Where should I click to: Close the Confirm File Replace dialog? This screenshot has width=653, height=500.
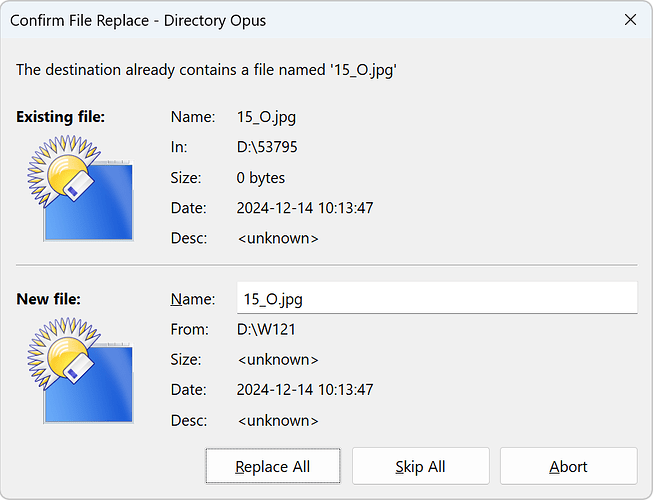[630, 20]
